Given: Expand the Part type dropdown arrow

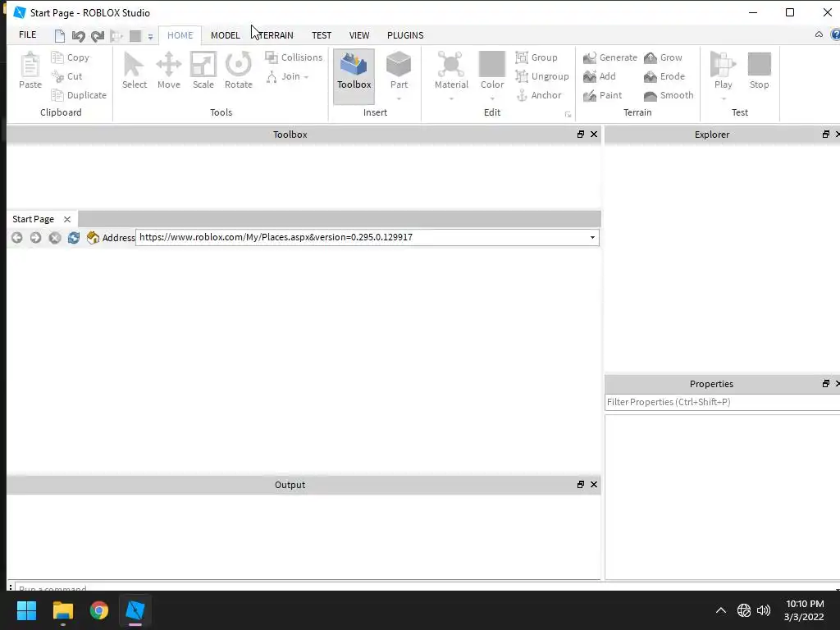Looking at the screenshot, I should pos(399,98).
